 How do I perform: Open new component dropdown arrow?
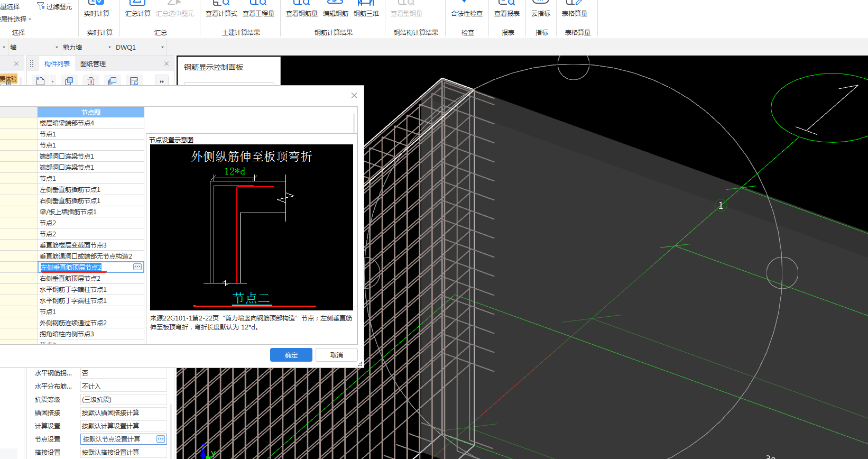pyautogui.click(x=52, y=81)
